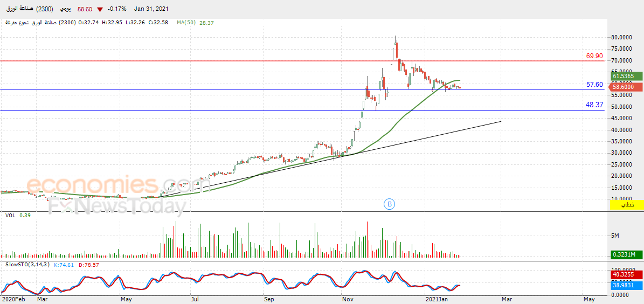
Task: Select the green 61.5365 MA price tag
Action: pos(622,76)
